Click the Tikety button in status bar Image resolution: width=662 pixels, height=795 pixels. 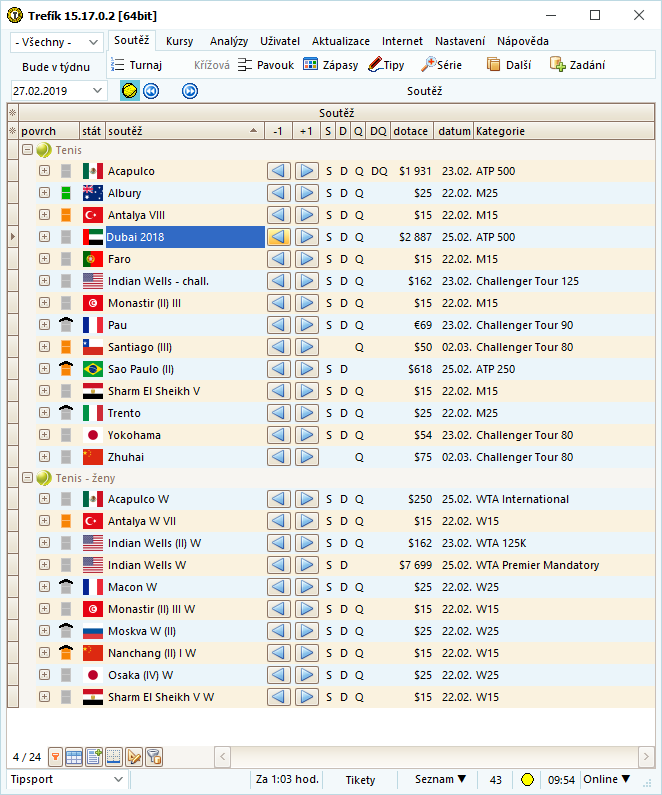[x=360, y=780]
